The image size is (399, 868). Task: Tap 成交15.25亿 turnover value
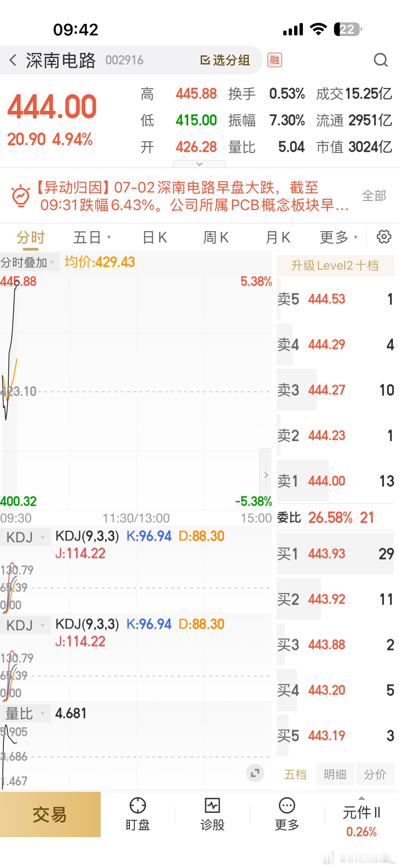[354, 94]
